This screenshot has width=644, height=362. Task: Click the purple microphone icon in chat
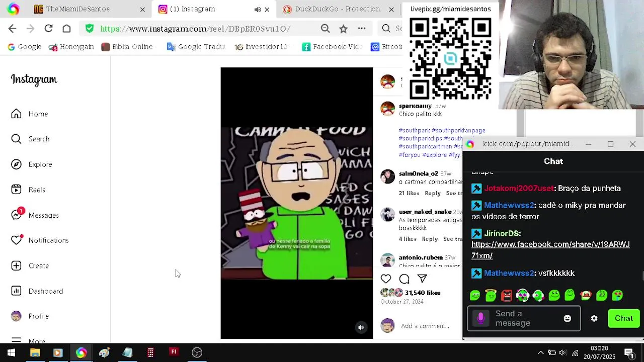(x=480, y=319)
